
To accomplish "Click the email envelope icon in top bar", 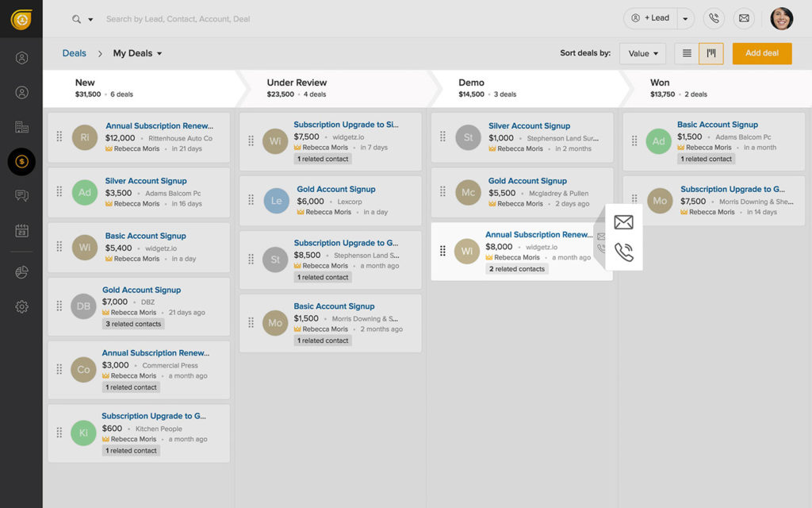I will coord(743,18).
